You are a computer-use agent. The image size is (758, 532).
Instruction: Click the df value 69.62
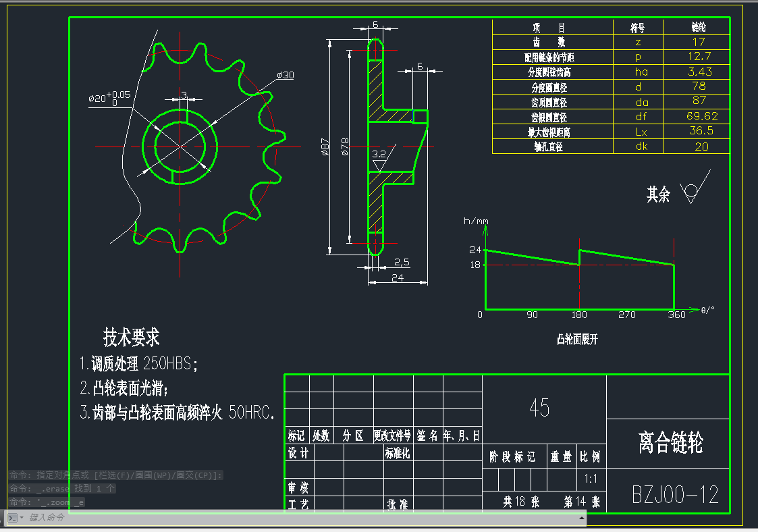tap(702, 116)
